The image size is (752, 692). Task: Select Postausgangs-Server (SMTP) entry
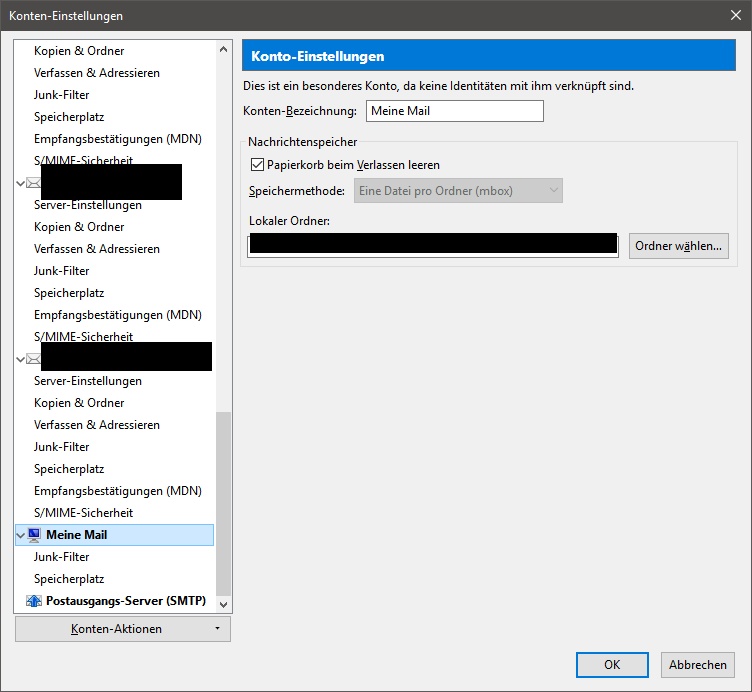[x=126, y=601]
